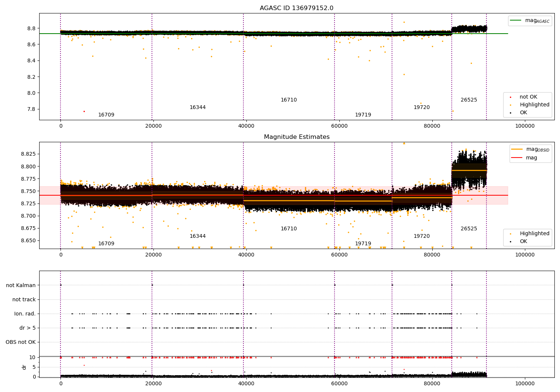560x392 pixels.
Task: Click the 100000 x-tick under the top plot
Action: point(525,126)
